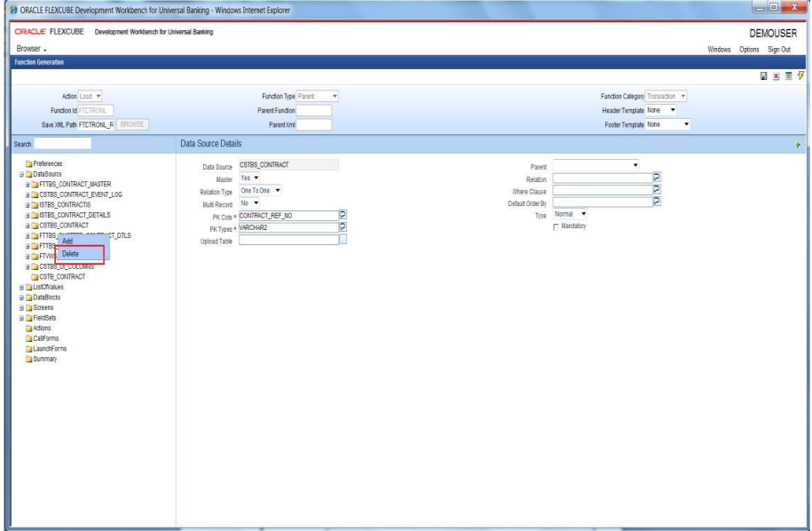Open the Function Category dropdown

[x=666, y=97]
